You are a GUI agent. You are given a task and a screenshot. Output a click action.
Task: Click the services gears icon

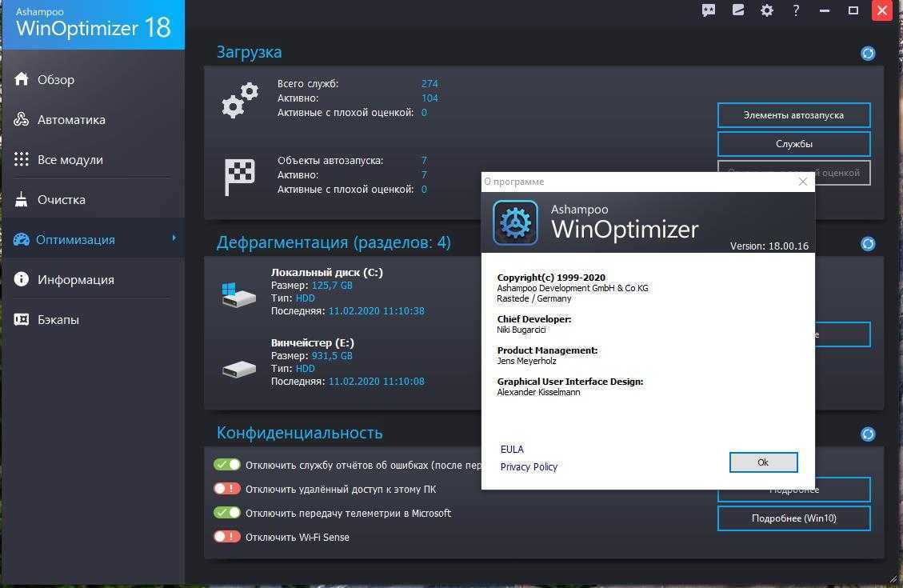pos(240,100)
